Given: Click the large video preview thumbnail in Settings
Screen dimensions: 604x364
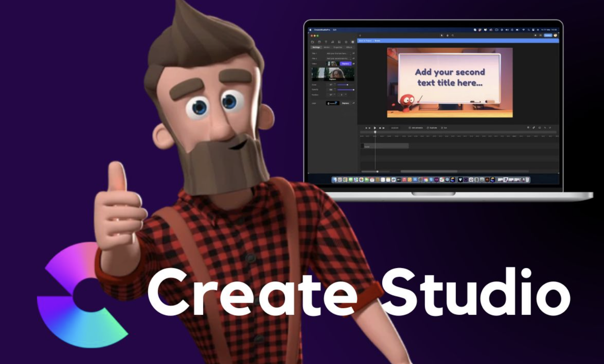Looking at the screenshot, I should click(x=333, y=74).
